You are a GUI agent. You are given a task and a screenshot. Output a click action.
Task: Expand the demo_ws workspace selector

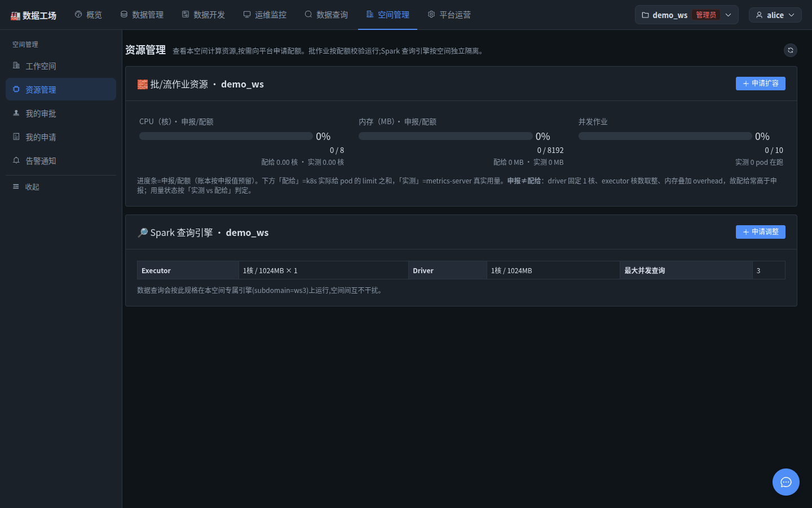coord(686,15)
